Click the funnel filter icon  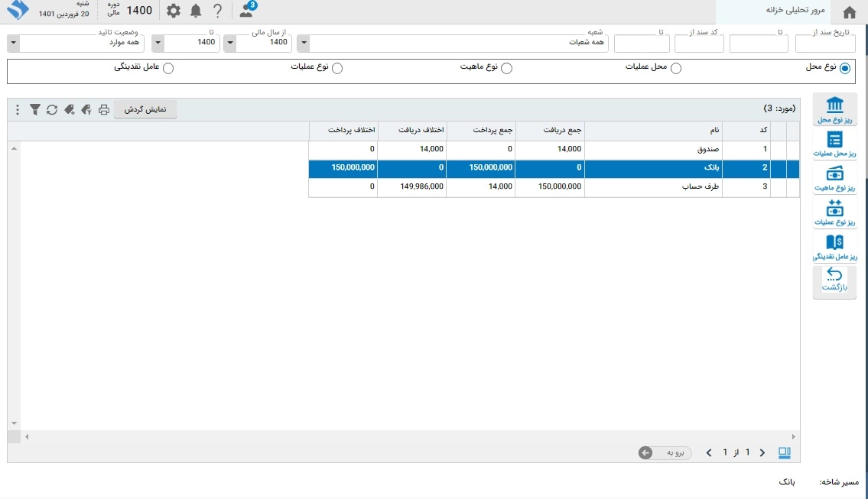(x=35, y=110)
